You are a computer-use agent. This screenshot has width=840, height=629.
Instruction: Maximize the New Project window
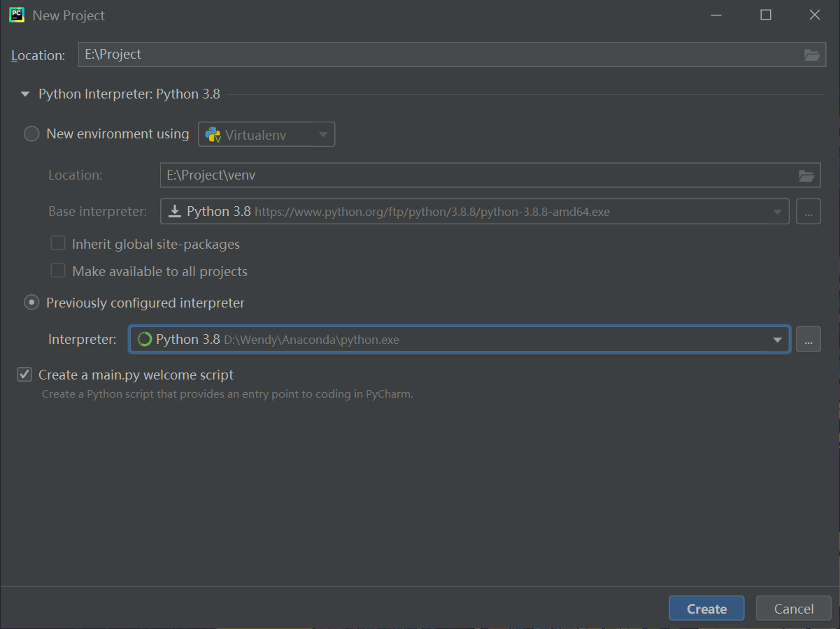pos(766,15)
